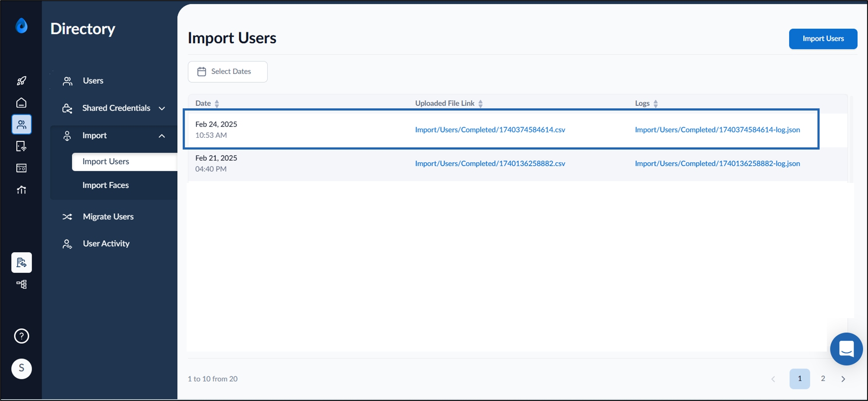The height and width of the screenshot is (401, 868).
Task: Open the S profile avatar
Action: tap(21, 368)
